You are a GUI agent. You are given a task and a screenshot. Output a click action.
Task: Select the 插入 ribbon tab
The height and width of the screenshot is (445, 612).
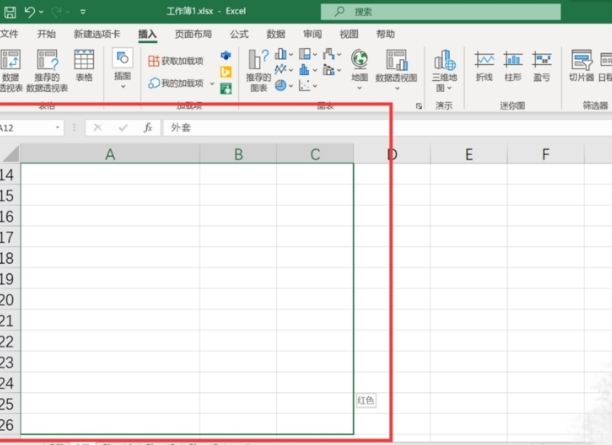[x=148, y=34]
